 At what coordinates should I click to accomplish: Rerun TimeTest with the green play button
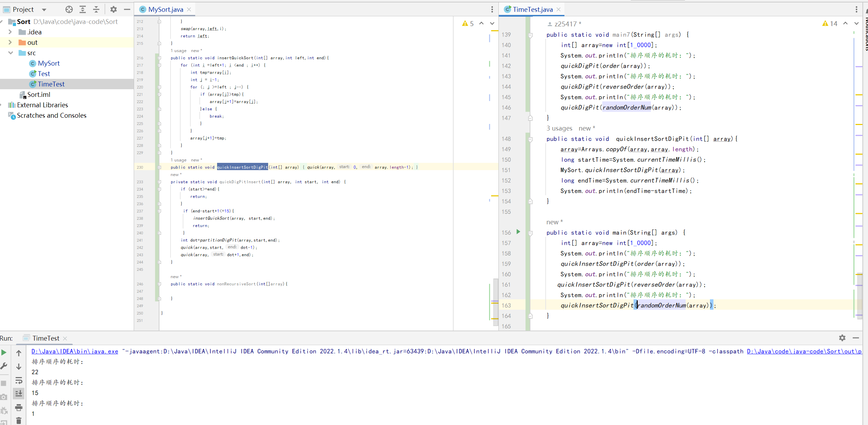[4, 353]
